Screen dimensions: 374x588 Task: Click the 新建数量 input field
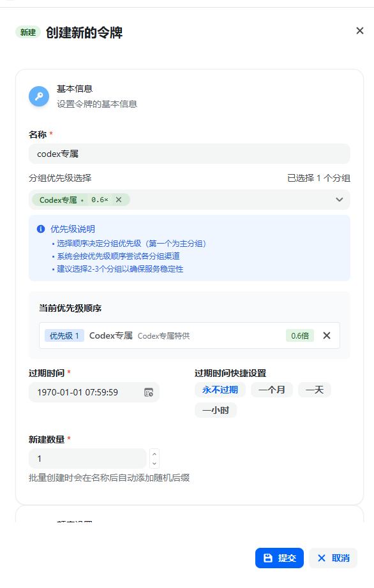click(88, 459)
